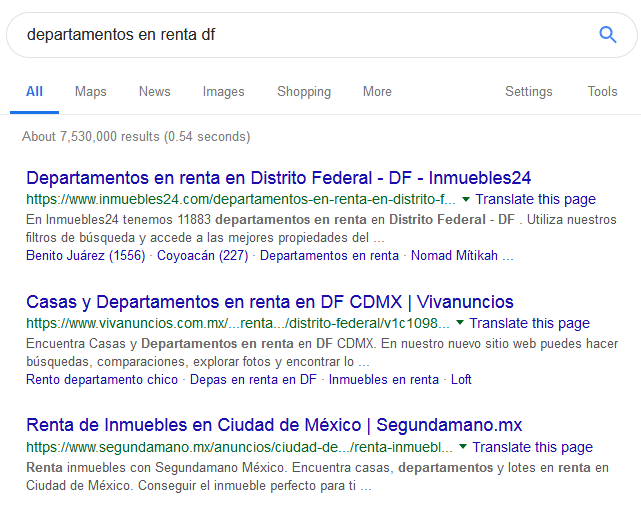Open the Vivanuncios Casas y Departamentos result
Viewport: 641px width, 511px height.
[269, 302]
